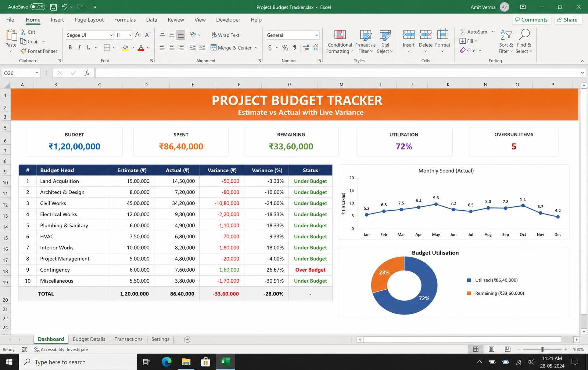Click the Insert Function fx icon
This screenshot has width=588, height=370.
(x=87, y=73)
